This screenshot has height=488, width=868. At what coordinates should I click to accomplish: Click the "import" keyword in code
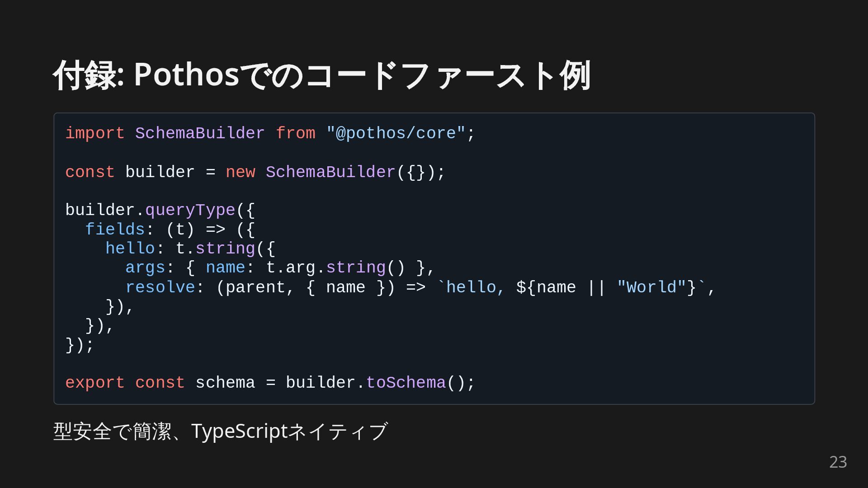point(94,133)
